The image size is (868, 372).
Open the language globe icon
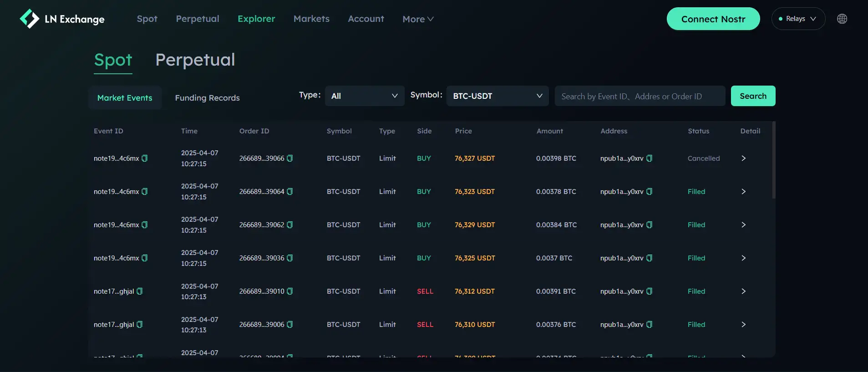point(842,19)
